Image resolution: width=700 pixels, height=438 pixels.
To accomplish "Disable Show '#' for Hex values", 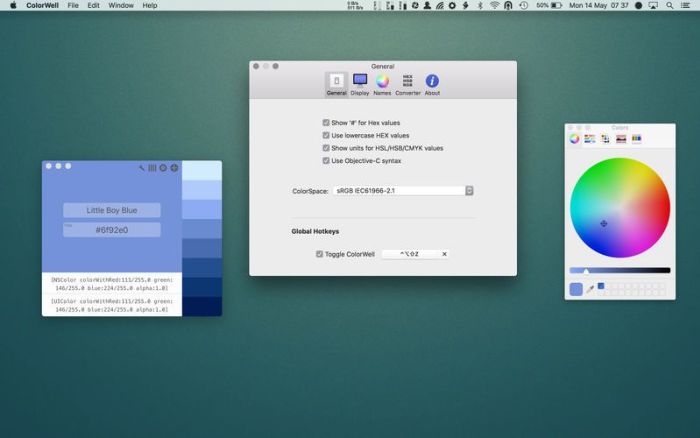I will click(x=326, y=122).
